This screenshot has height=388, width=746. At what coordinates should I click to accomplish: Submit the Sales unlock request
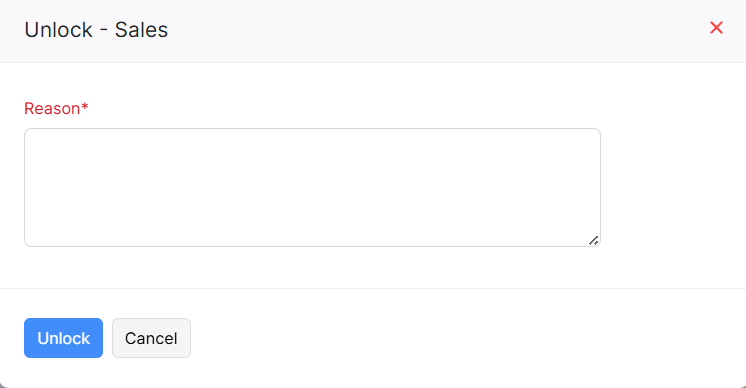[x=63, y=338]
